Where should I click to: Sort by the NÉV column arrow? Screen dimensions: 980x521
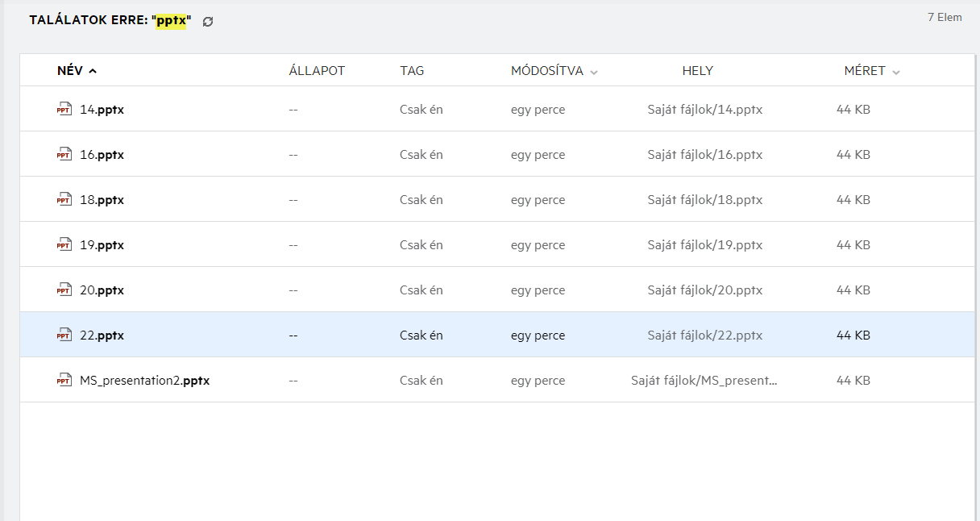(x=93, y=71)
